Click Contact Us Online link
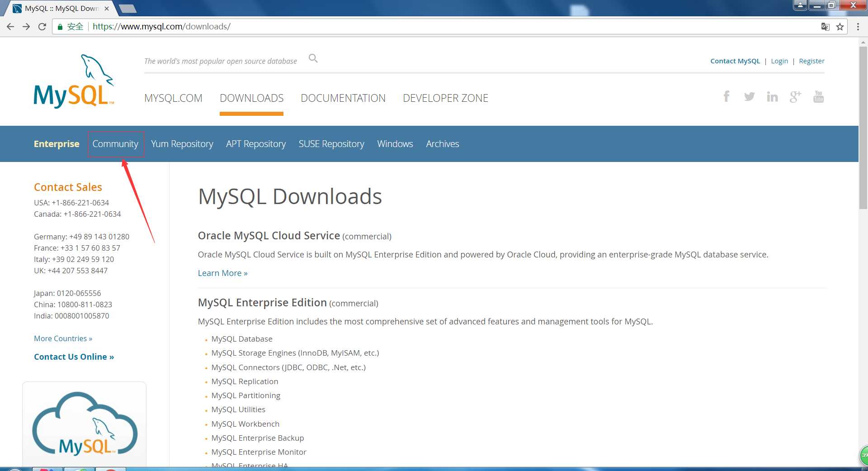Image resolution: width=868 pixels, height=471 pixels. click(x=74, y=357)
